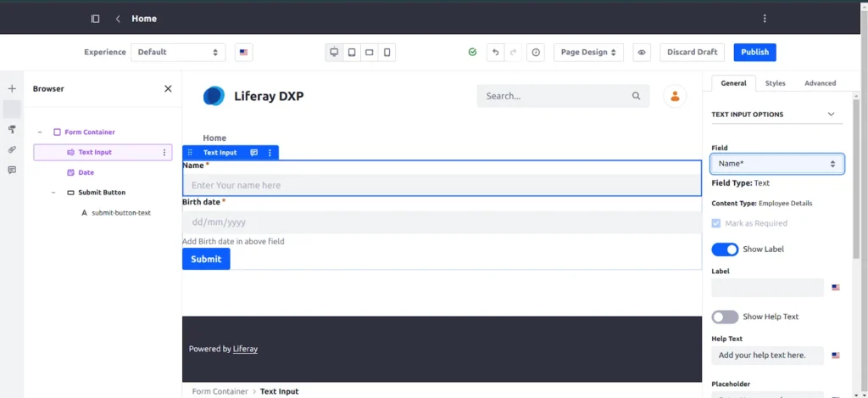The height and width of the screenshot is (398, 868).
Task: Select submit-button-text in the tree
Action: pos(121,213)
